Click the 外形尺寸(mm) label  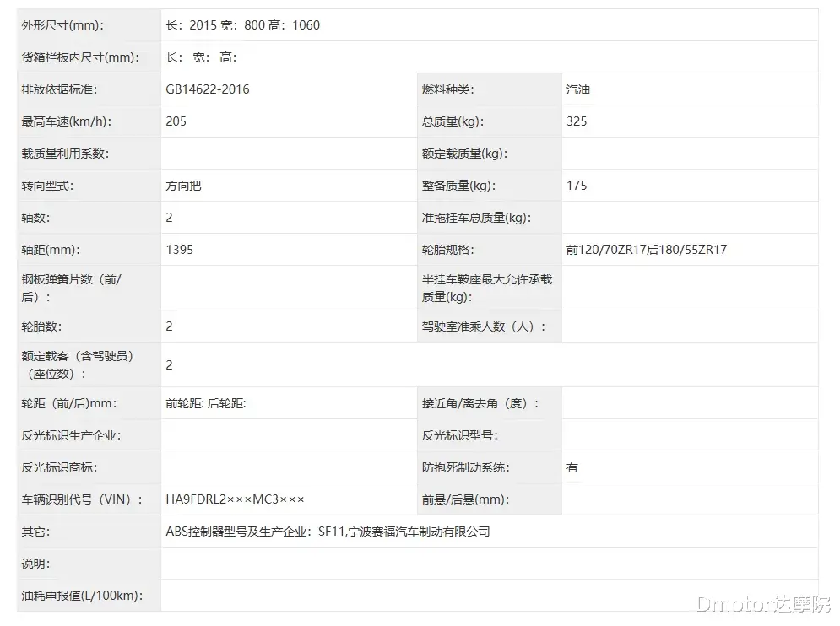coord(62,25)
